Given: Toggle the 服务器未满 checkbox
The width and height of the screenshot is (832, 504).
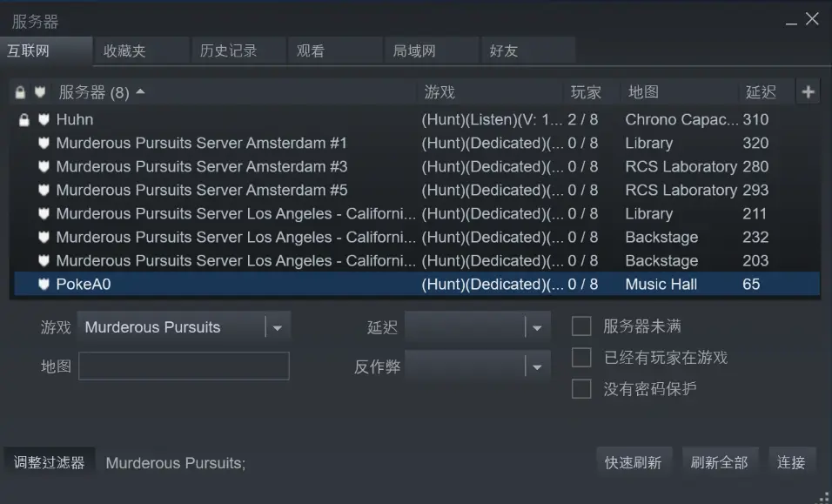Looking at the screenshot, I should coord(581,326).
